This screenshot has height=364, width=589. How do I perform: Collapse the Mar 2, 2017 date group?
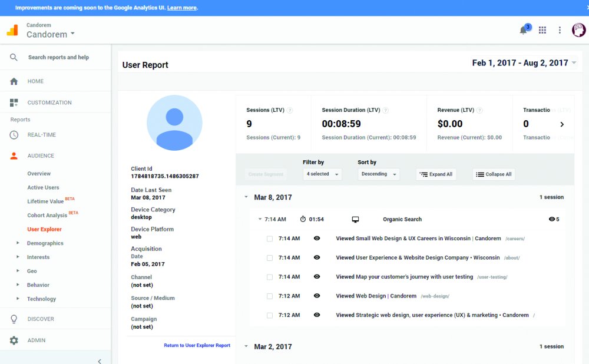click(246, 346)
